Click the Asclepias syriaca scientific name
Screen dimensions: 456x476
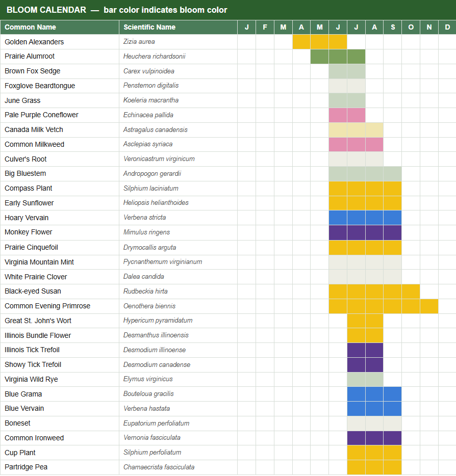148,144
